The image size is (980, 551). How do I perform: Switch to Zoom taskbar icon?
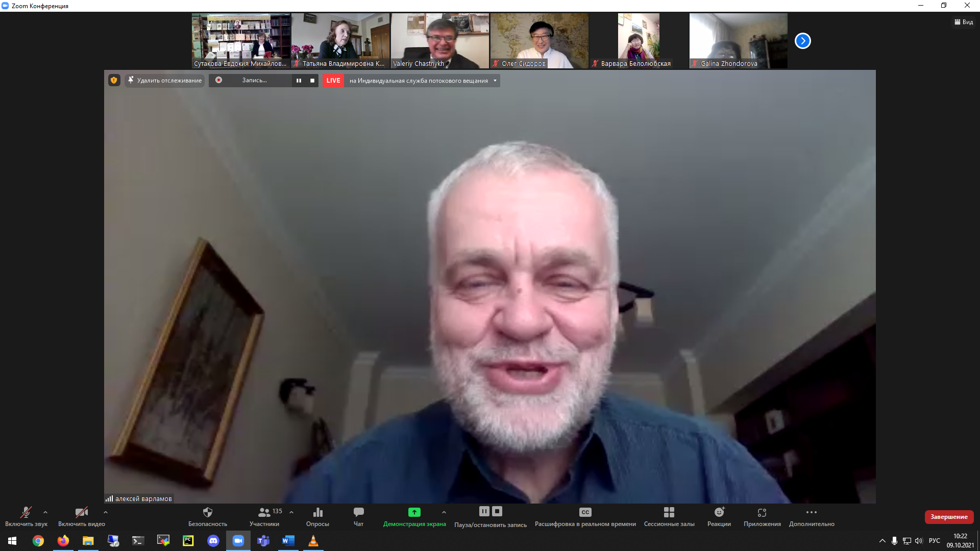click(x=238, y=541)
